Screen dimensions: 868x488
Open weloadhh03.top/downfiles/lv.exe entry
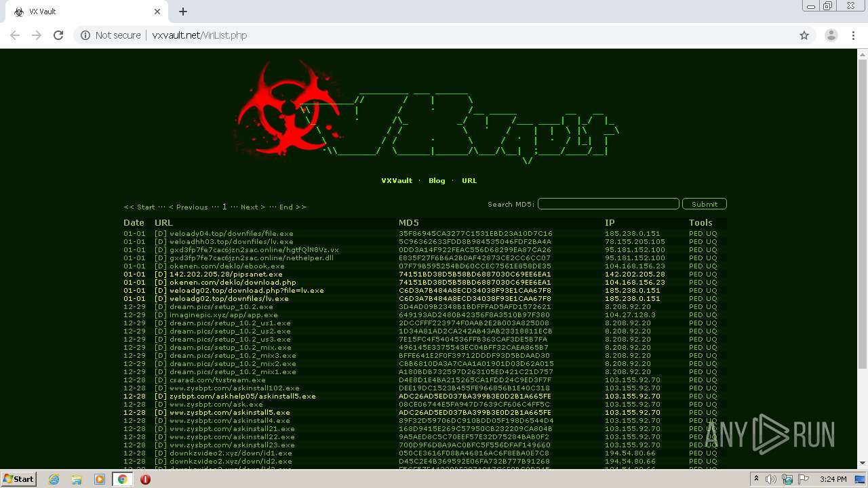(x=231, y=242)
